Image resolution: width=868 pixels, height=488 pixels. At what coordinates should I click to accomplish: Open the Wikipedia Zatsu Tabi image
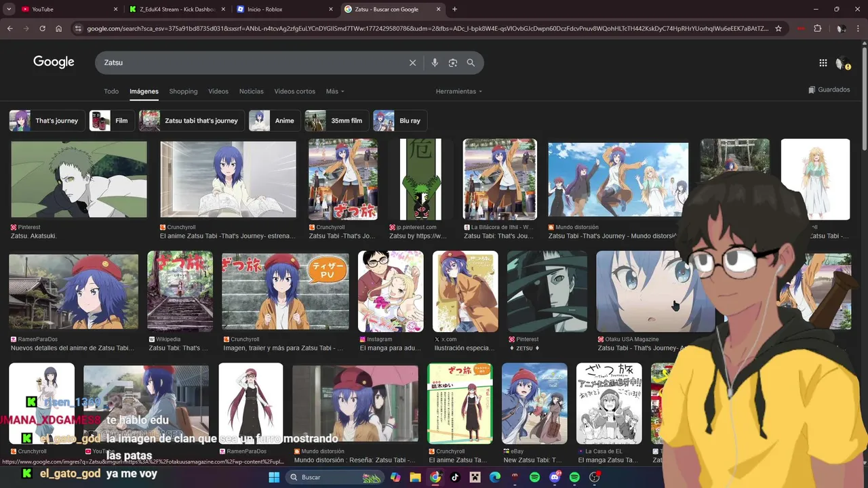click(x=180, y=291)
